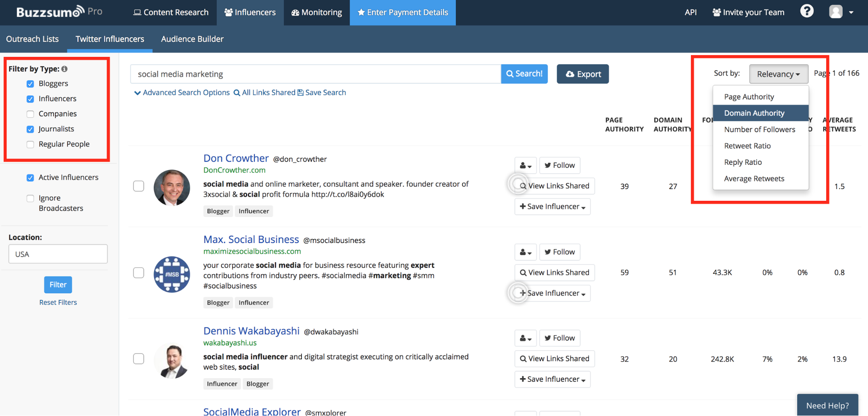Click Reset Filters link
The height and width of the screenshot is (416, 868).
(x=58, y=303)
